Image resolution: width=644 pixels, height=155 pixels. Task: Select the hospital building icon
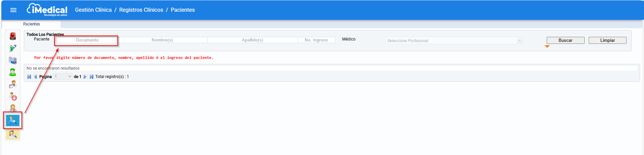pos(13,60)
